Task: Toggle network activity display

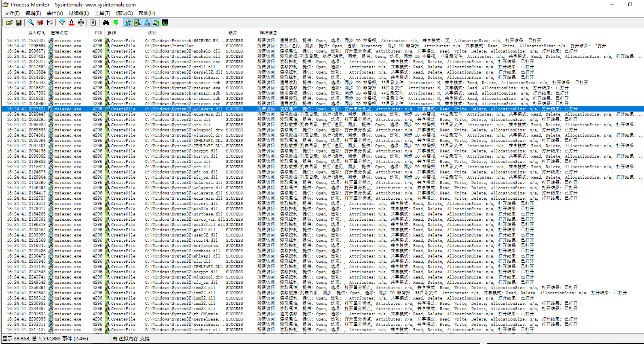Action: [147, 23]
